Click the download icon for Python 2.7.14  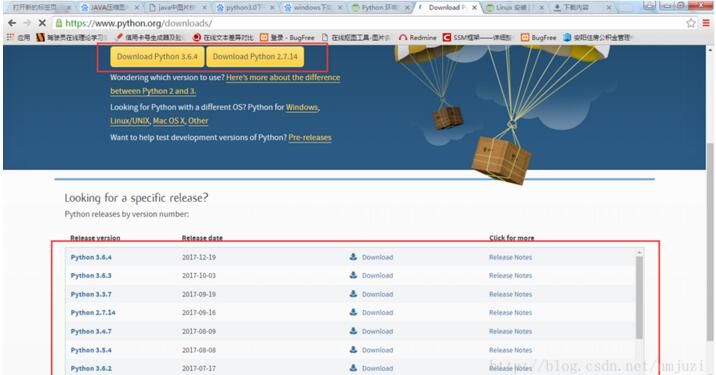[353, 312]
